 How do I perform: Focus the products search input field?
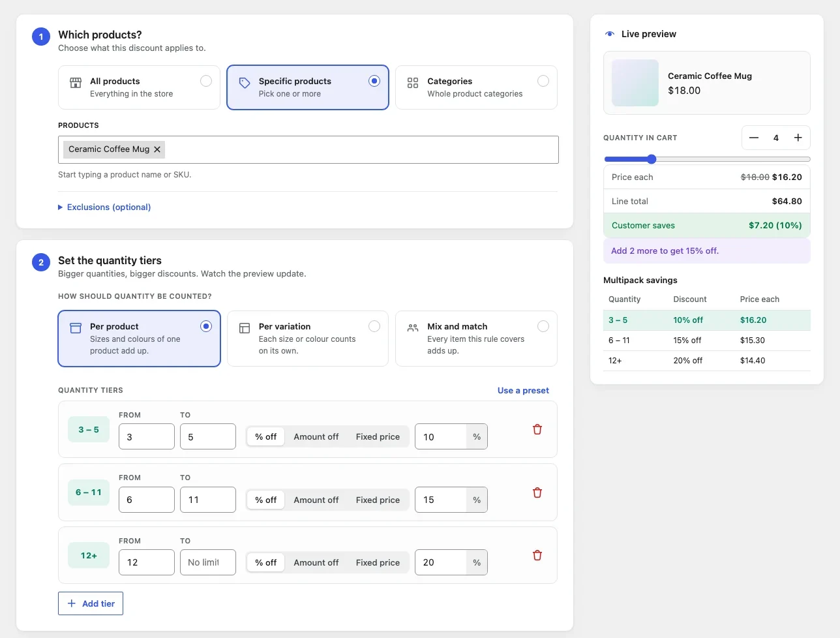pyautogui.click(x=308, y=149)
